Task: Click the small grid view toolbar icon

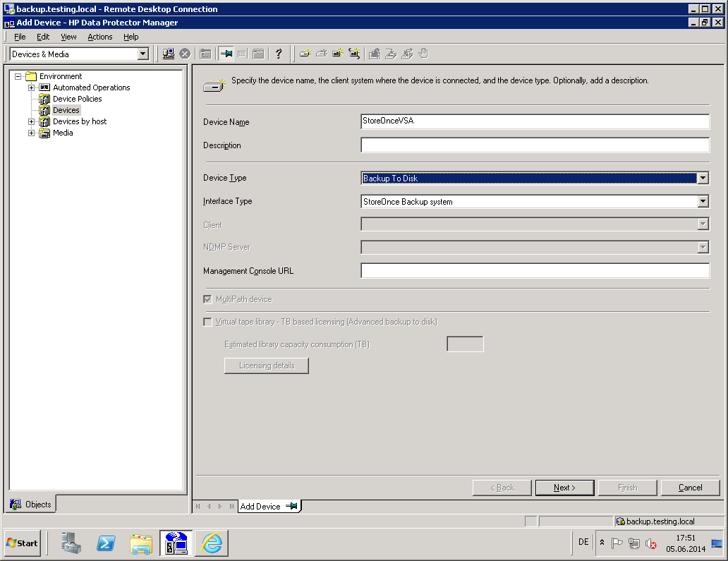Action: 242,54
